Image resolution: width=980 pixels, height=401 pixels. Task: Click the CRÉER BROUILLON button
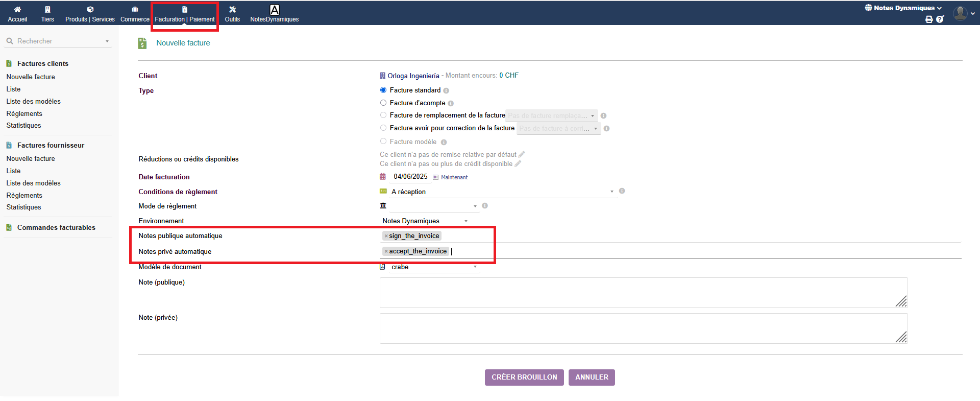[x=524, y=378]
